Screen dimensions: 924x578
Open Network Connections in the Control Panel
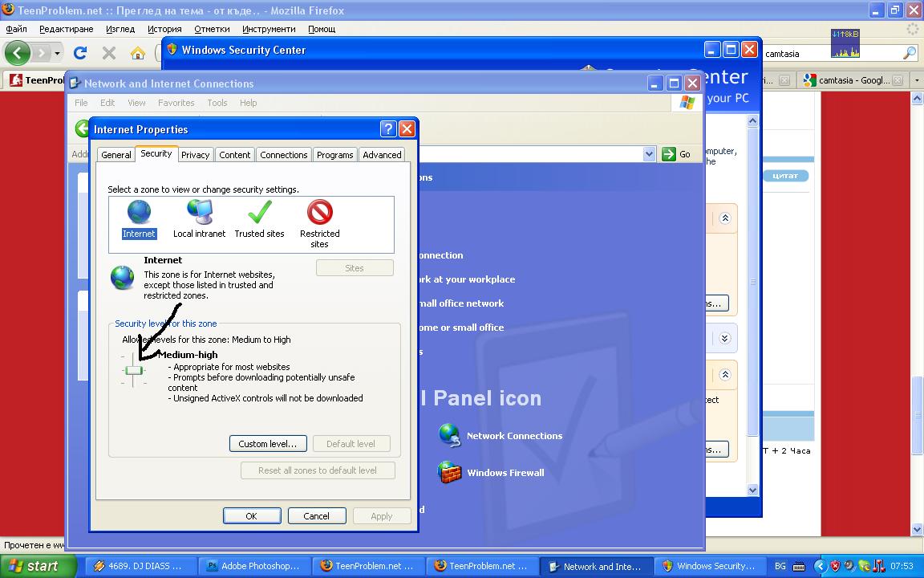[x=500, y=435]
